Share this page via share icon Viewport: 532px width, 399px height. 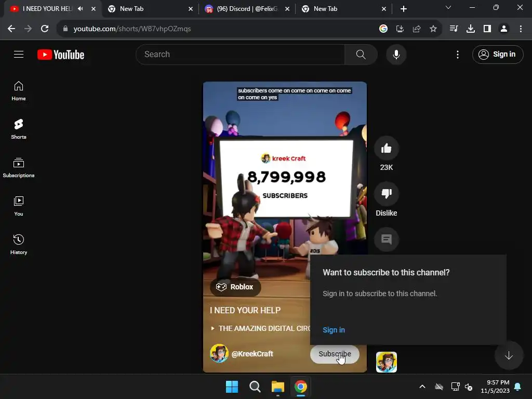[416, 29]
